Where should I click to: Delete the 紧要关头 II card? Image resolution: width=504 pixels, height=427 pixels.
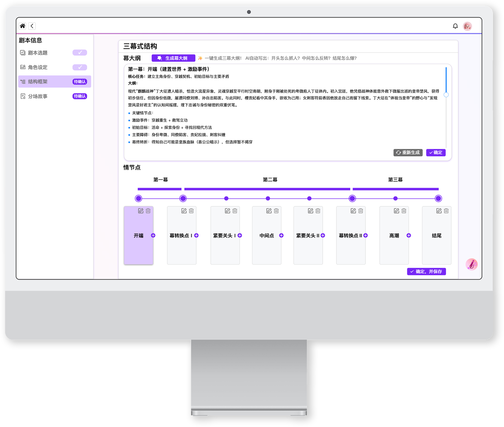pyautogui.click(x=318, y=211)
